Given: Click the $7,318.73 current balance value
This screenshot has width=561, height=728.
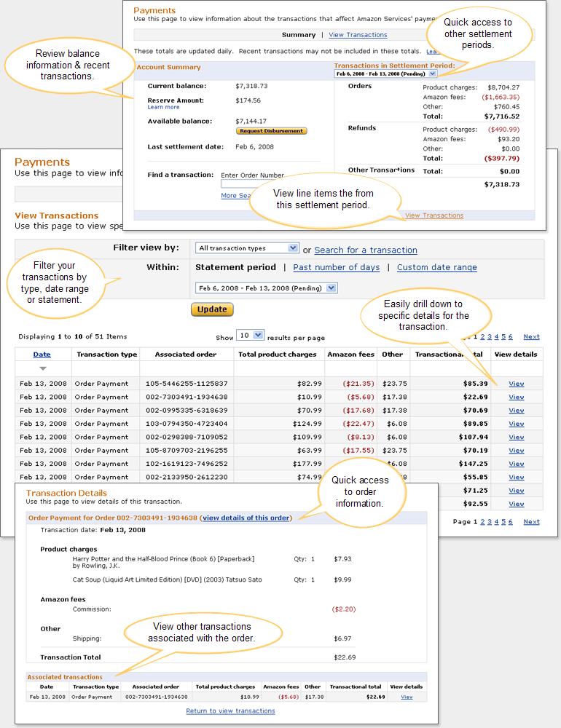Looking at the screenshot, I should 251,86.
